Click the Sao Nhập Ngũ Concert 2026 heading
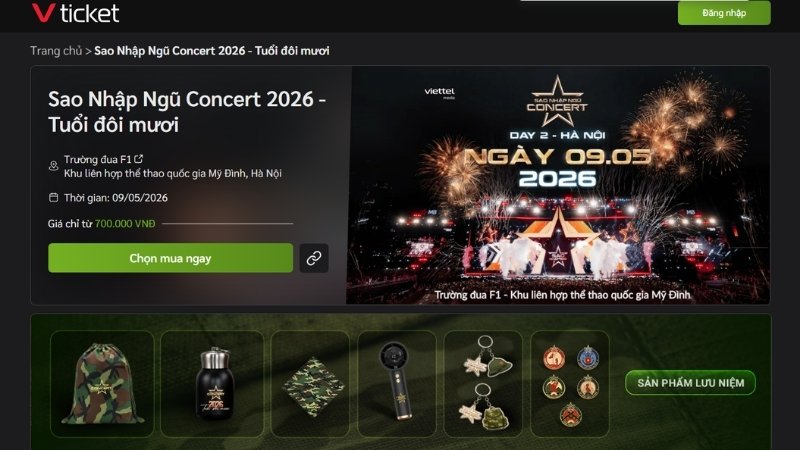800x450 pixels. pos(187,112)
